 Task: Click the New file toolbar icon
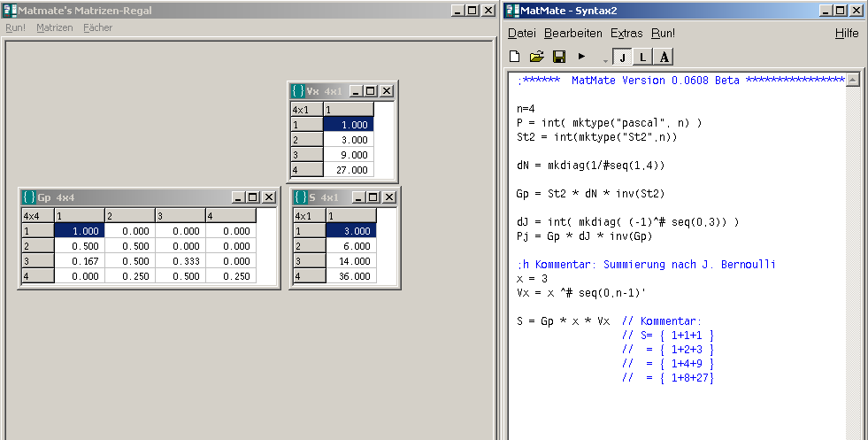coord(515,57)
